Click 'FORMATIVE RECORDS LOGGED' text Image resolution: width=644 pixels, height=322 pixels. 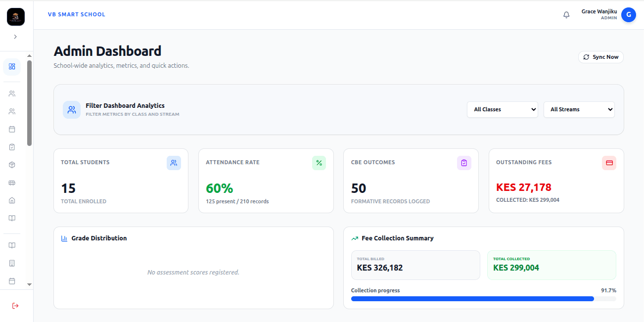390,201
